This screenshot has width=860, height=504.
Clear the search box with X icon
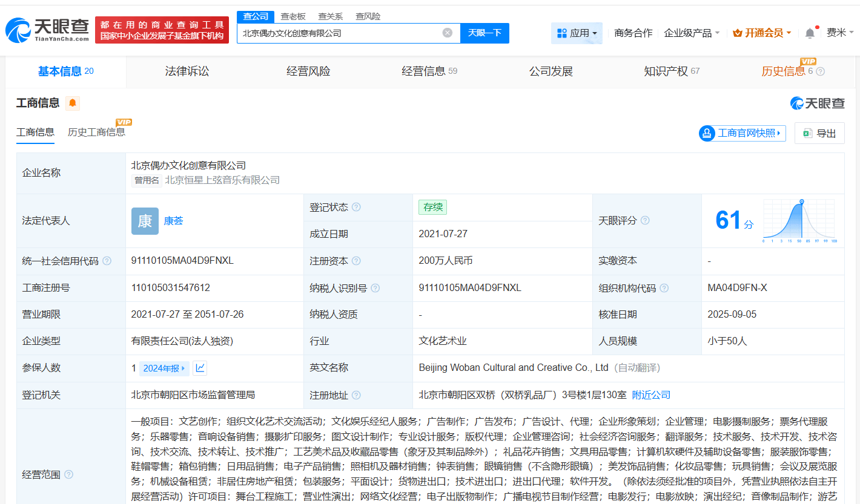448,33
